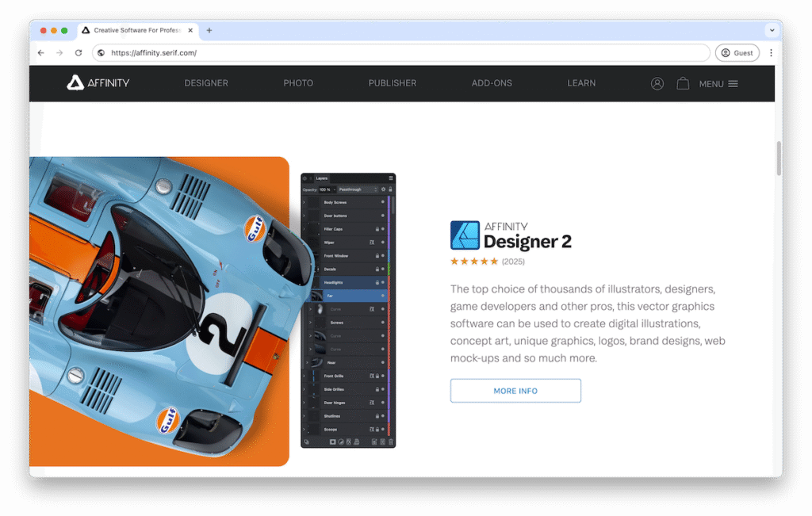Open the ADD-ONS navigation item

(x=492, y=82)
